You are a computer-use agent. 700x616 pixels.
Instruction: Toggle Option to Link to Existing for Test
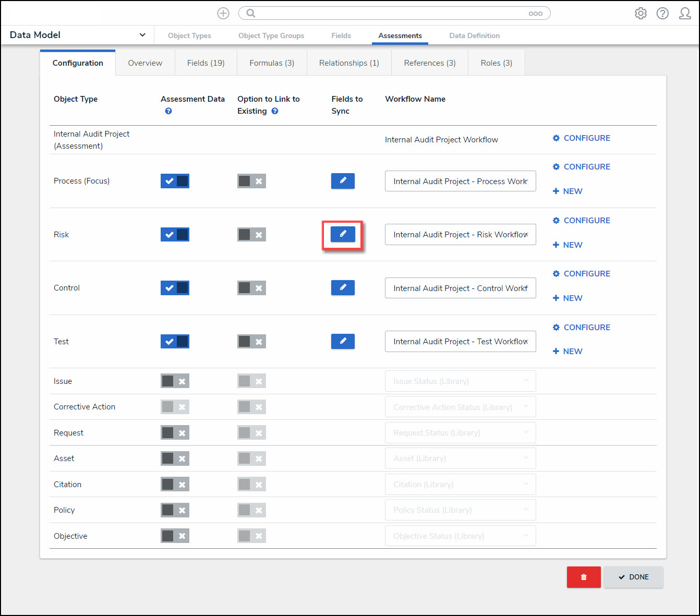pos(251,342)
